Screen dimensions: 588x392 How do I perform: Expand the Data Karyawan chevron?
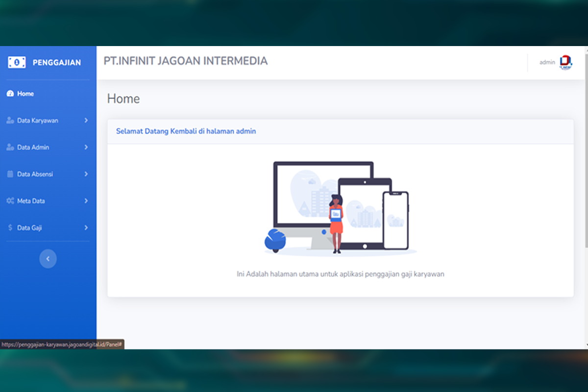(x=86, y=121)
